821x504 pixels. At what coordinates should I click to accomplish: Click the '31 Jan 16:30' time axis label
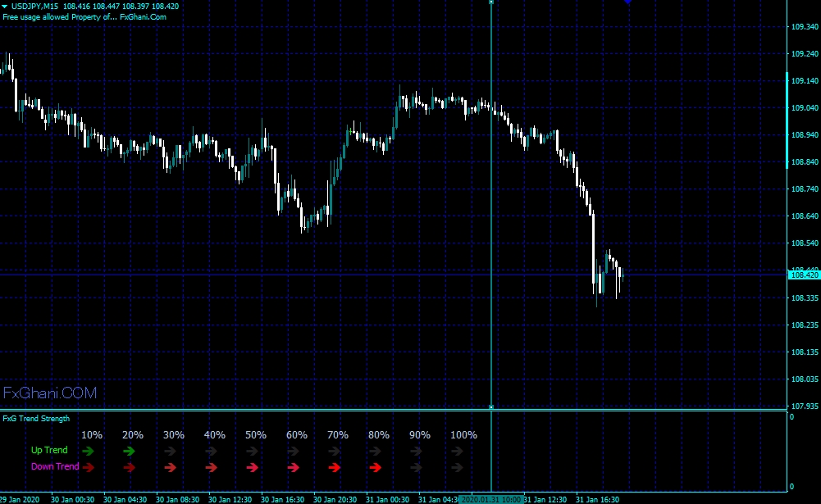[x=597, y=499]
